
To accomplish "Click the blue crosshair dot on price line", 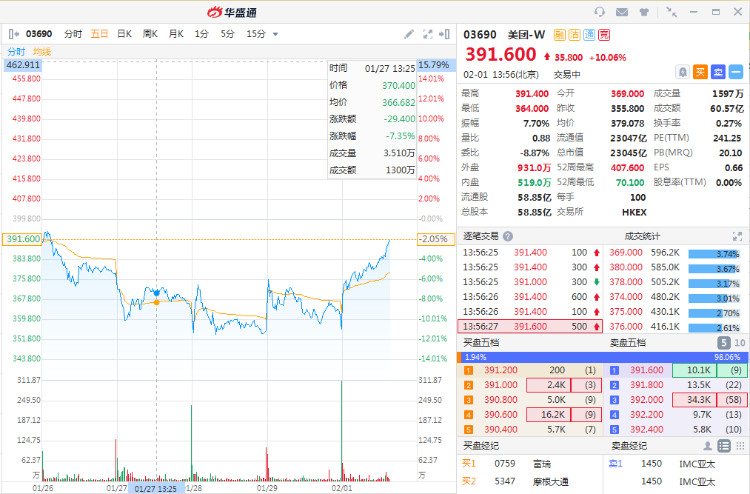I will (x=156, y=293).
